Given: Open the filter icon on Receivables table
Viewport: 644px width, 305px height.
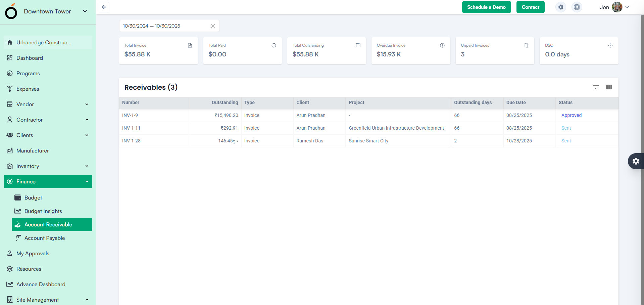Looking at the screenshot, I should 596,87.
